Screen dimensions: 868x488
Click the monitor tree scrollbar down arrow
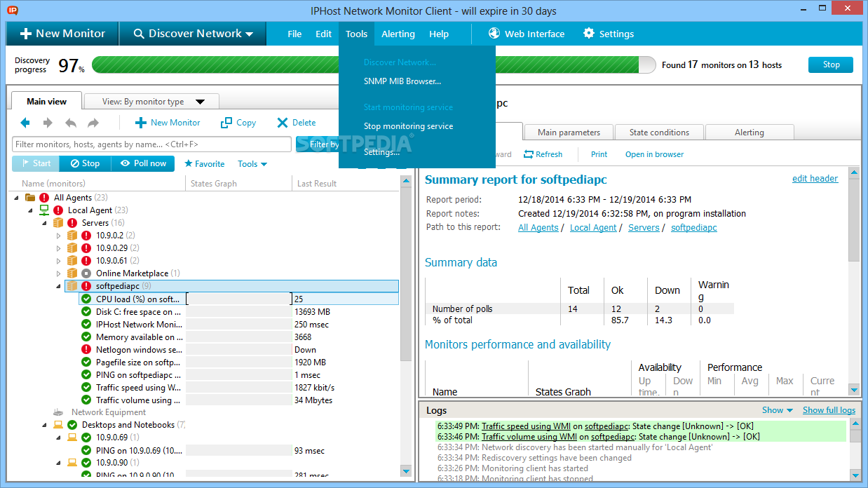pyautogui.click(x=405, y=470)
